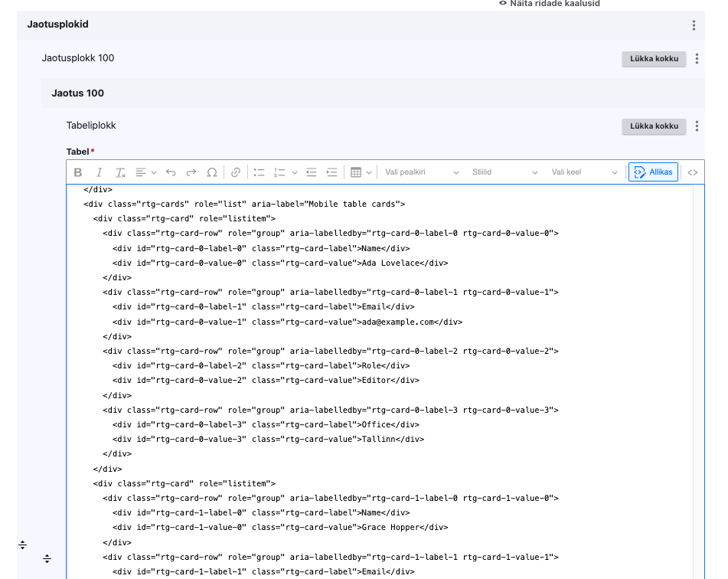This screenshot has height=579, width=728.
Task: Click into the HTML source code area
Action: (383, 383)
